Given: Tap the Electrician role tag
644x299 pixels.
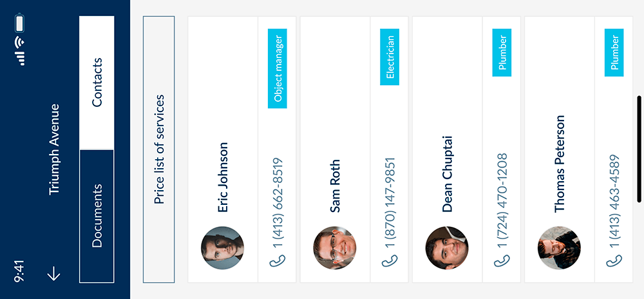Looking at the screenshot, I should tap(390, 57).
